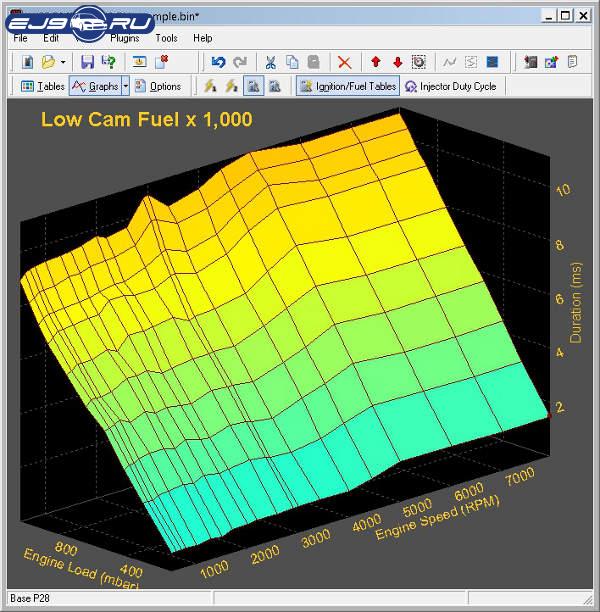Toggle the Injector Duty Cycle view

tap(450, 87)
